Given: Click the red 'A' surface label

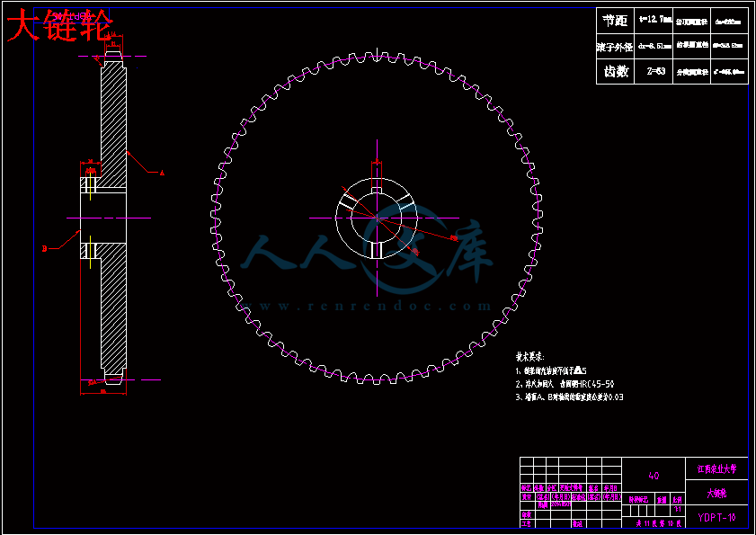Looking at the screenshot, I should tap(162, 173).
